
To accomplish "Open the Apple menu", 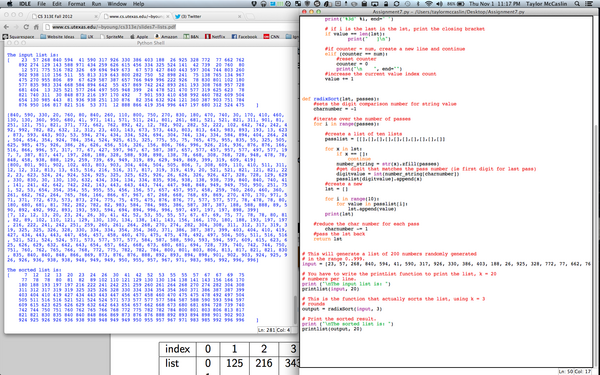I will (x=10, y=3).
